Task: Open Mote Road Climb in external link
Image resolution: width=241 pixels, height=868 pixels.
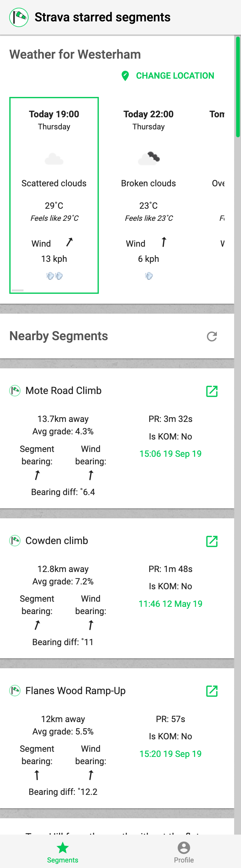Action: coord(212,391)
